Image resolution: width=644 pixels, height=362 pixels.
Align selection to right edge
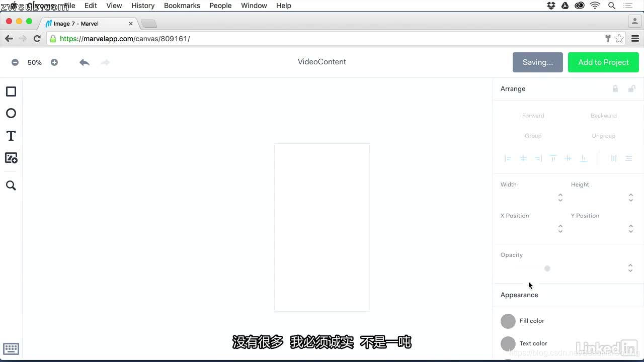point(538,158)
